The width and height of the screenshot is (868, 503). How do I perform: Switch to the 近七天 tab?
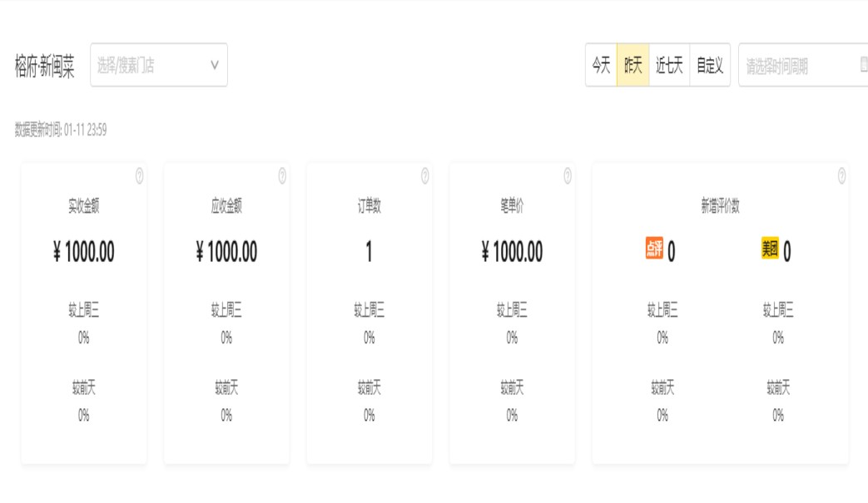[x=669, y=66]
